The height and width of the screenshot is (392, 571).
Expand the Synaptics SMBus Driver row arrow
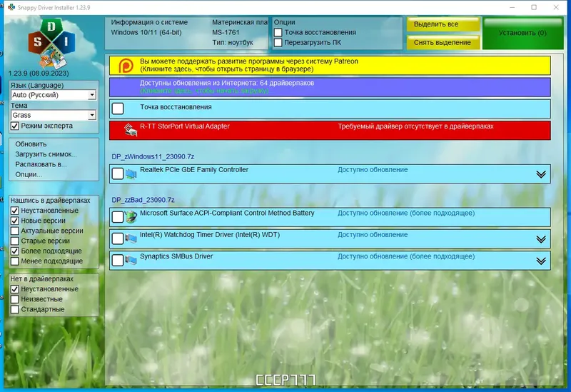tap(541, 261)
